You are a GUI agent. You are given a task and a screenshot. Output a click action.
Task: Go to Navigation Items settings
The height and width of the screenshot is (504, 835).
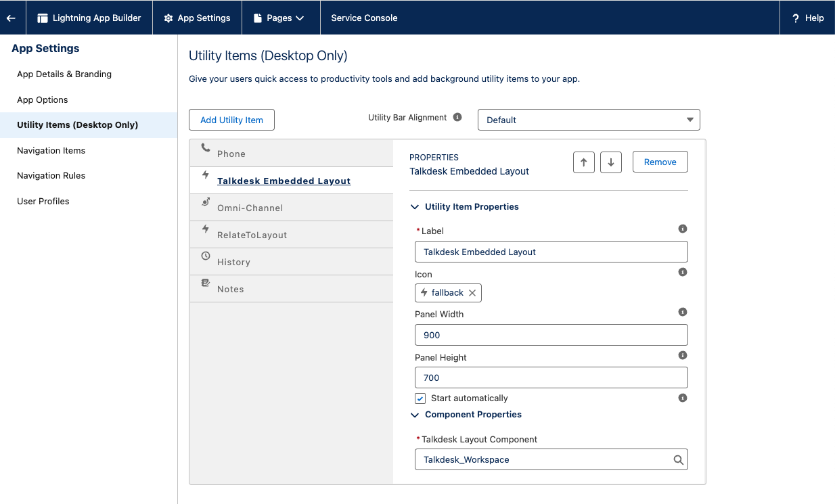[x=51, y=151]
